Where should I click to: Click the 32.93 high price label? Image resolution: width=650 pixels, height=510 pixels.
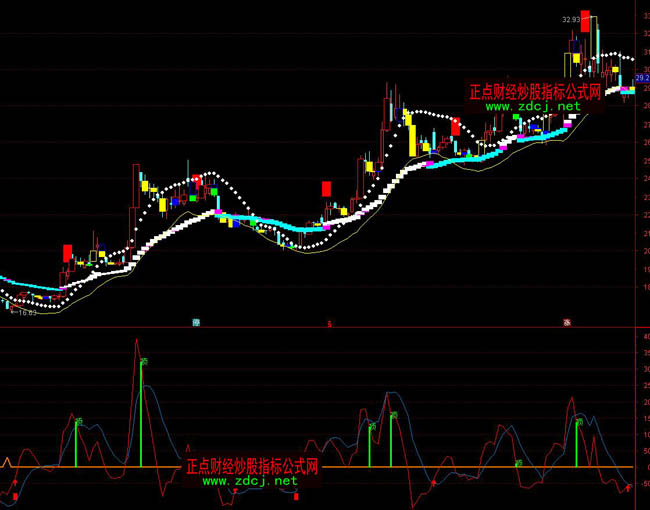tap(571, 19)
